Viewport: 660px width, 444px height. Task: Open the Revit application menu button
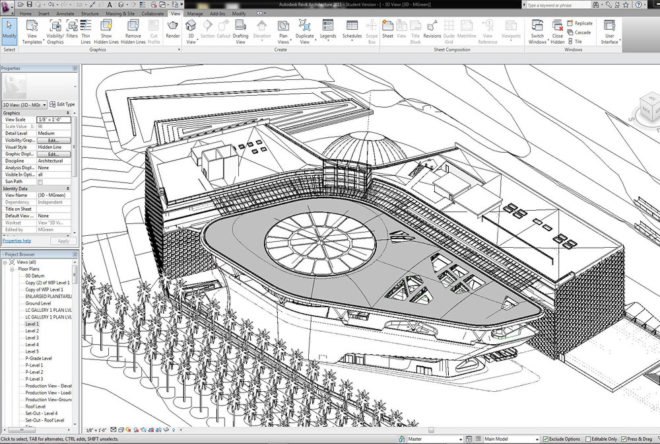[x=7, y=7]
